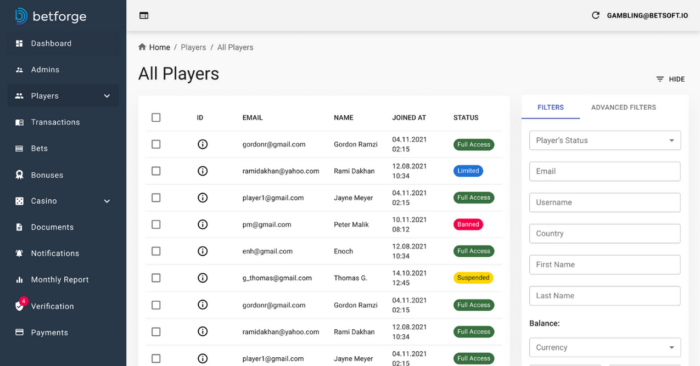Open the Payments card icon
The width and height of the screenshot is (700, 366).
19,332
